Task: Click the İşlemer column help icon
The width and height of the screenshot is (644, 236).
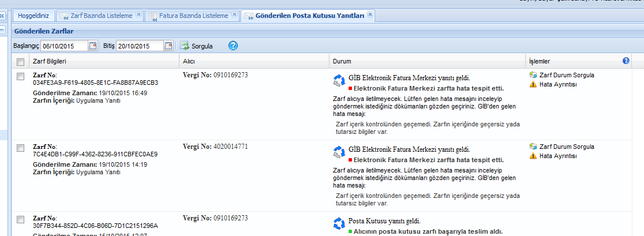Action: click(626, 61)
